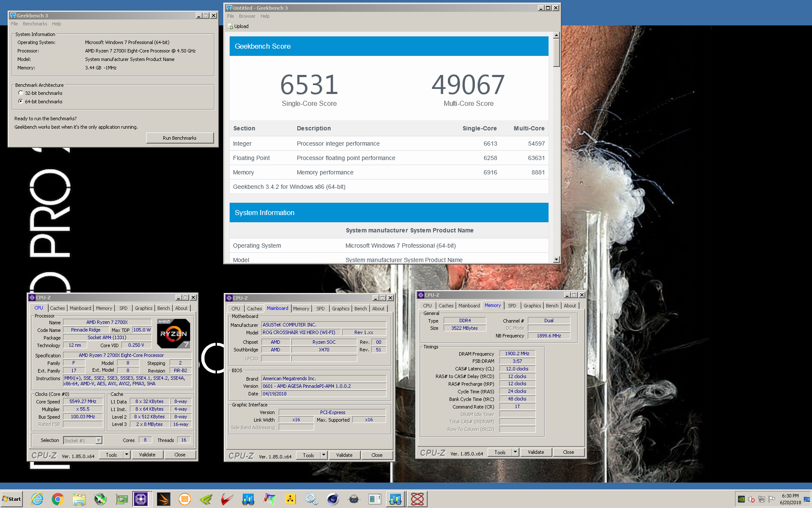Click Close button in left CPU-Z window

[x=180, y=455]
